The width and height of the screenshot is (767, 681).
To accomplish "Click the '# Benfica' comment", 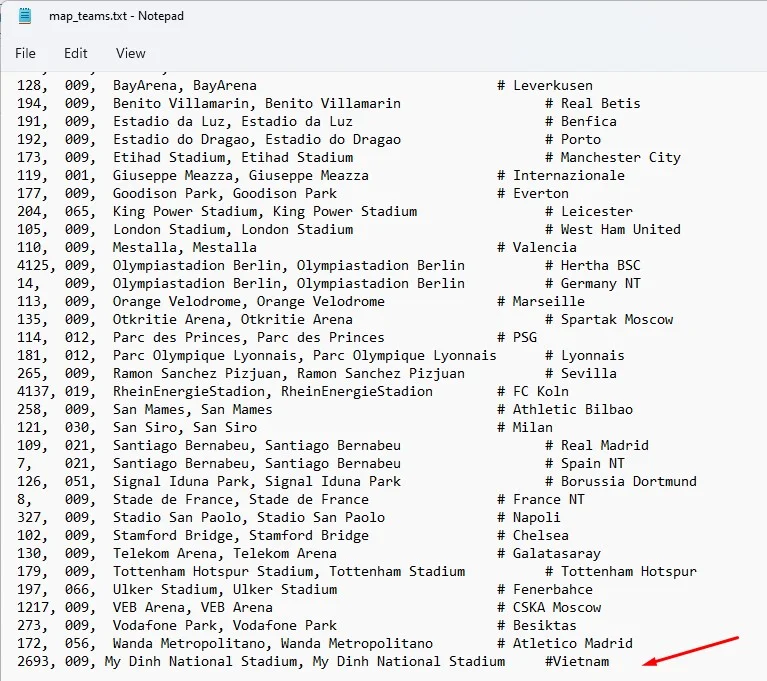I will 581,122.
